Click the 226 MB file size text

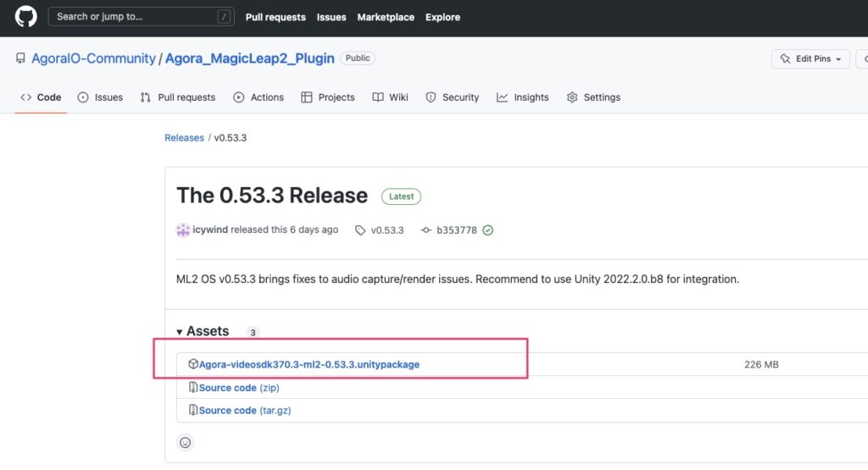click(761, 364)
